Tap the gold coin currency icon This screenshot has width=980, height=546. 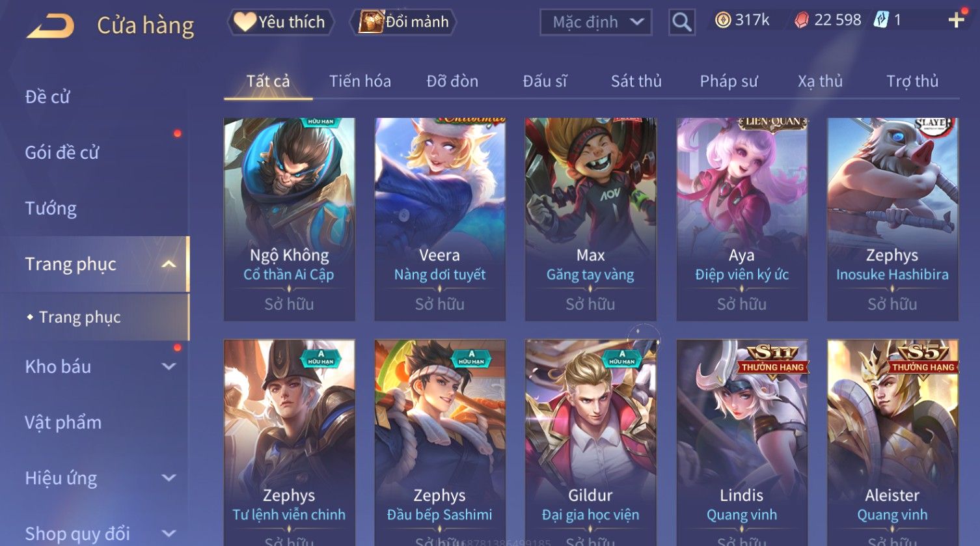pos(722,20)
